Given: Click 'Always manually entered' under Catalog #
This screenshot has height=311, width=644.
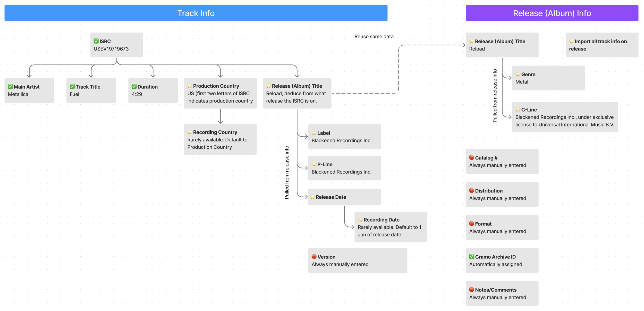Looking at the screenshot, I should tap(498, 165).
